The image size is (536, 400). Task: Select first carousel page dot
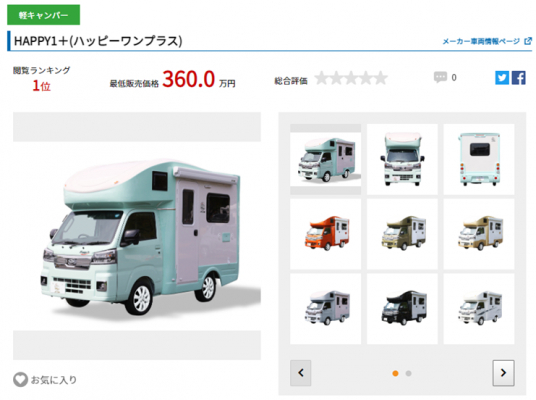click(396, 373)
